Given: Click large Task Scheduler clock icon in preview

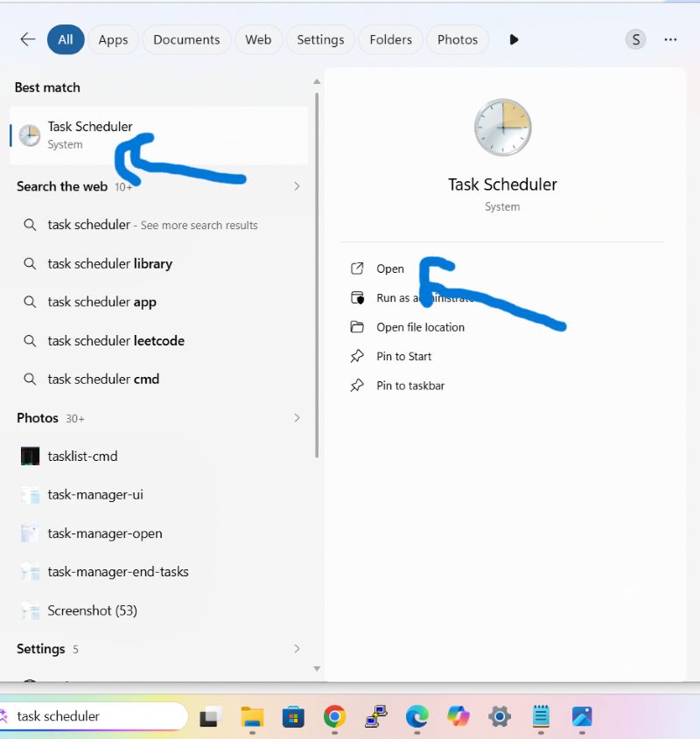Looking at the screenshot, I should click(x=502, y=128).
